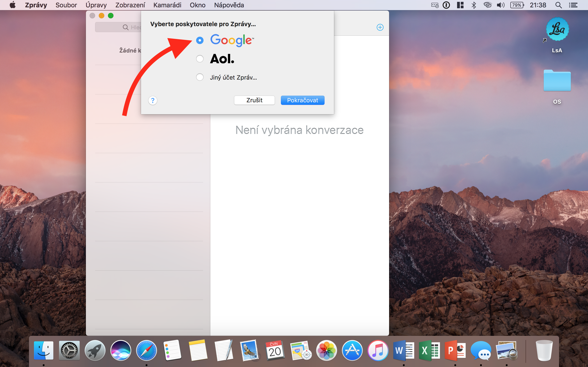The width and height of the screenshot is (588, 367).
Task: Choose the Jiný účet Zpráv option
Action: (x=200, y=77)
